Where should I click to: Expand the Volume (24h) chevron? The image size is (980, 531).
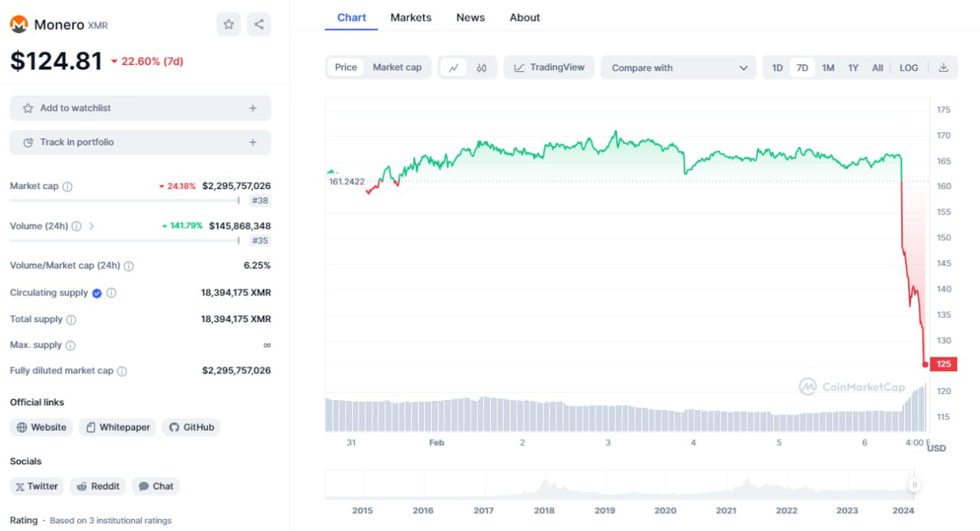click(x=92, y=226)
